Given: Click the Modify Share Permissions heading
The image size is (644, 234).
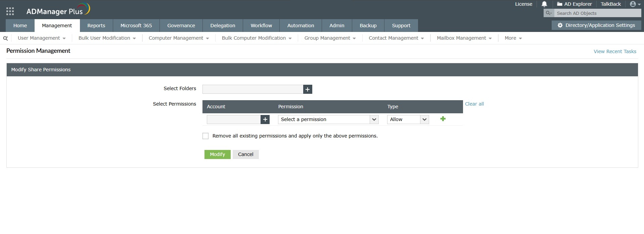Looking at the screenshot, I should (41, 70).
